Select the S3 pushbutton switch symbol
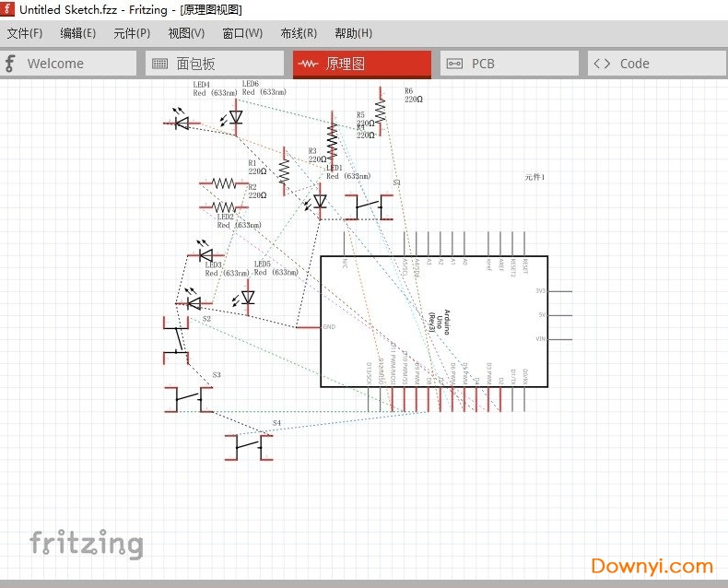This screenshot has width=728, height=588. [x=189, y=398]
